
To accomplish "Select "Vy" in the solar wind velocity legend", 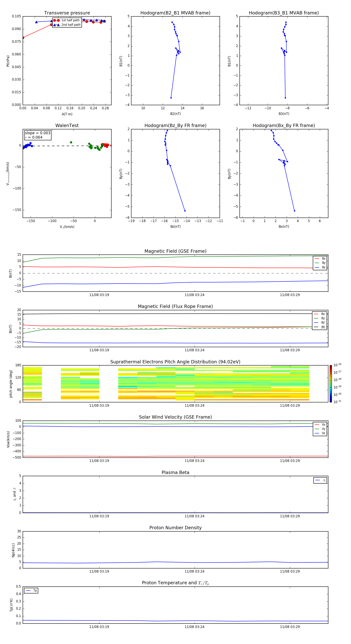I will coord(320,429).
